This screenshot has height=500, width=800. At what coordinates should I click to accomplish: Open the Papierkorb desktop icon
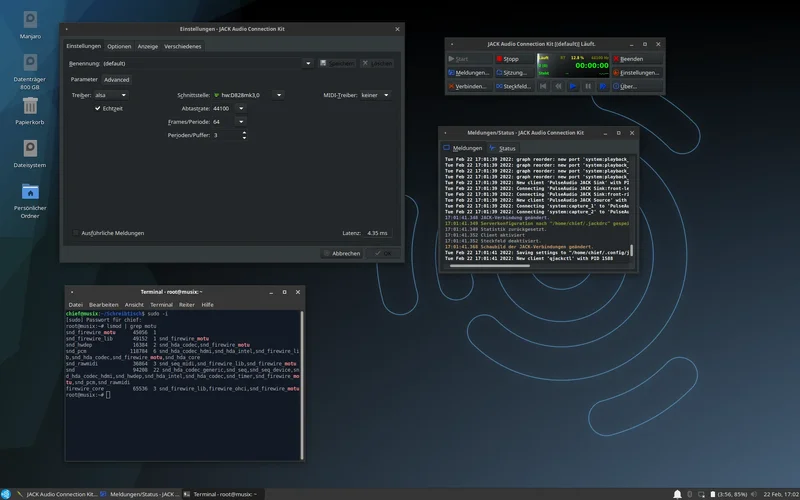(30, 106)
